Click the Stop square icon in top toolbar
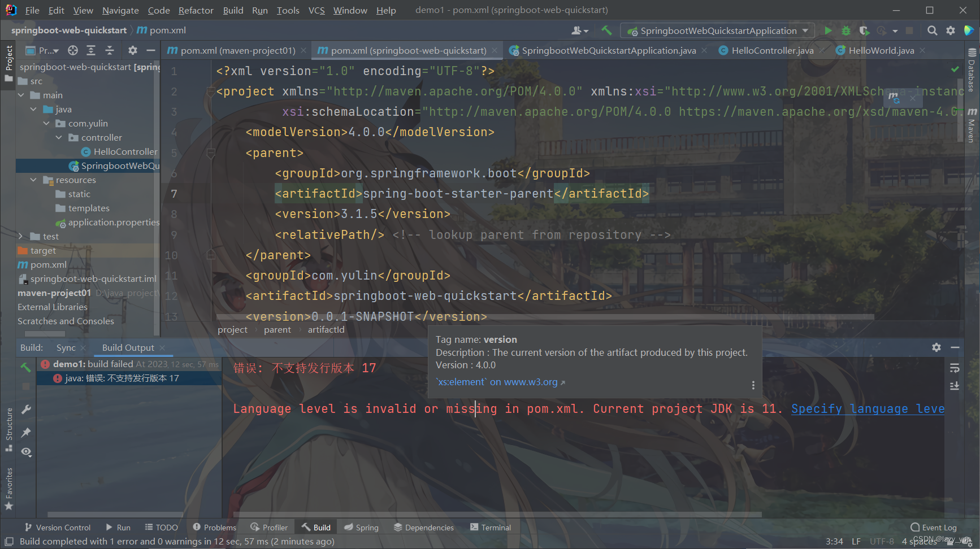This screenshot has width=980, height=549. [909, 30]
